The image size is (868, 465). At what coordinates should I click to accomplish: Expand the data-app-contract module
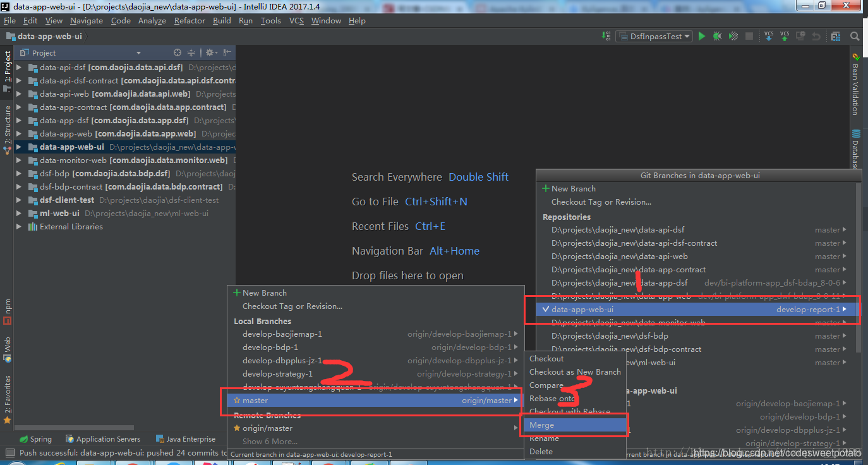click(19, 107)
